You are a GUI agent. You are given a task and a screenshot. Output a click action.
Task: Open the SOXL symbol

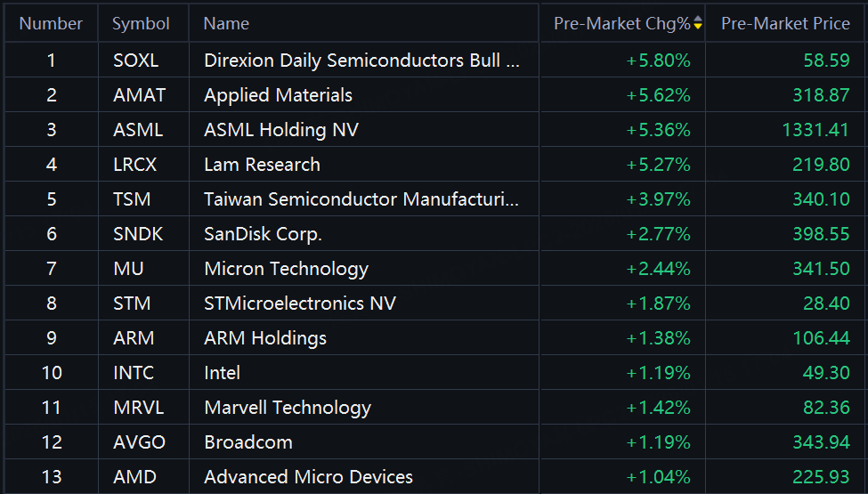pyautogui.click(x=136, y=61)
